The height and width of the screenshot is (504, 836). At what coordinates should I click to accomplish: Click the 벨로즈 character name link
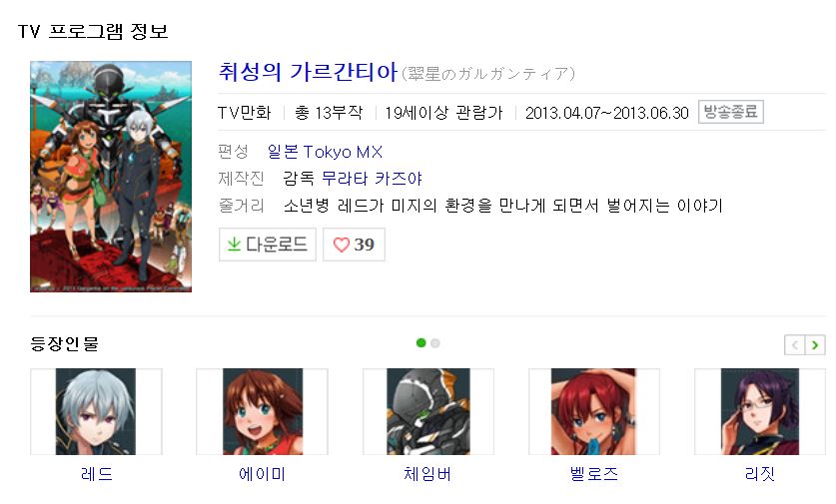[594, 474]
